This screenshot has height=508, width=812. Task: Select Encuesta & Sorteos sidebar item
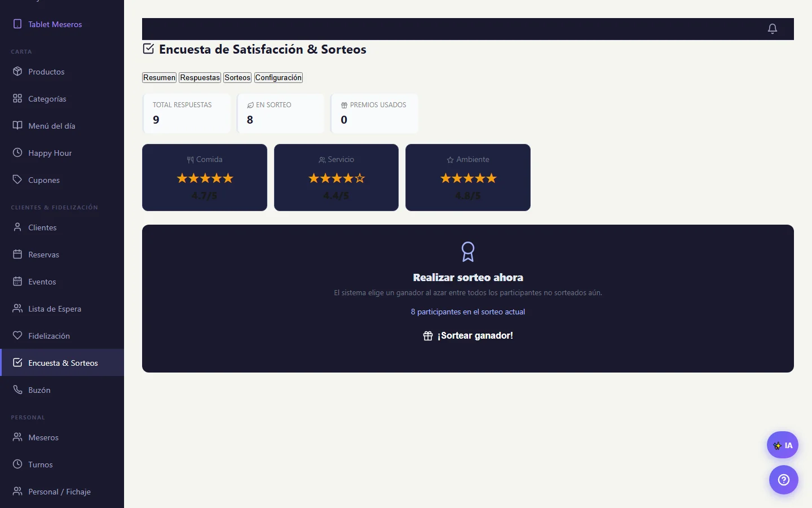[x=62, y=362]
